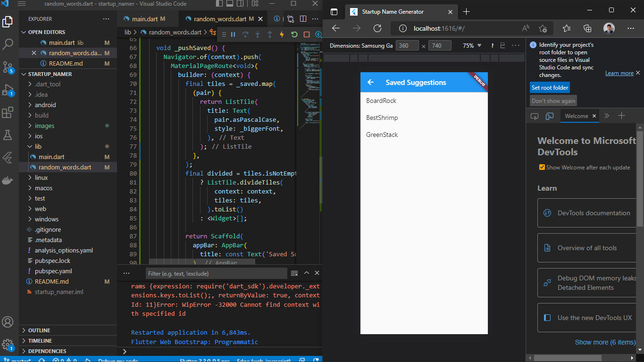Viewport: 644px width, 362px height.
Task: Clear the debug console output icon
Action: (x=294, y=273)
